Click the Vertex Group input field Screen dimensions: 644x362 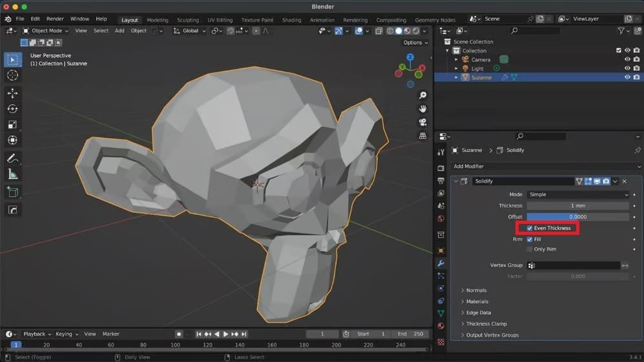574,266
